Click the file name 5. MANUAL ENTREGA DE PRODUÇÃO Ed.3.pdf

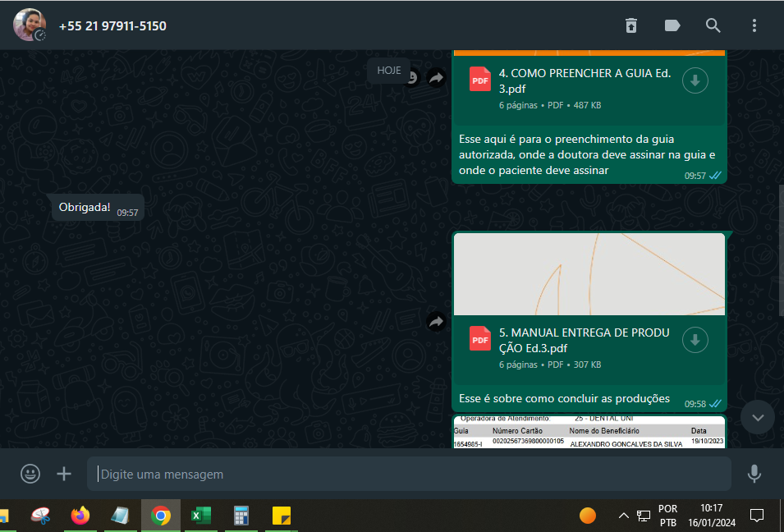584,340
